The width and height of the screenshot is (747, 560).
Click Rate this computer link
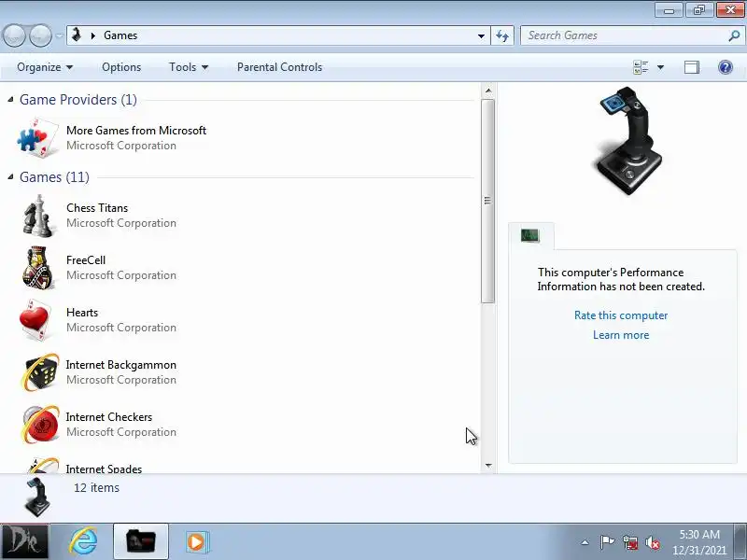coord(621,315)
